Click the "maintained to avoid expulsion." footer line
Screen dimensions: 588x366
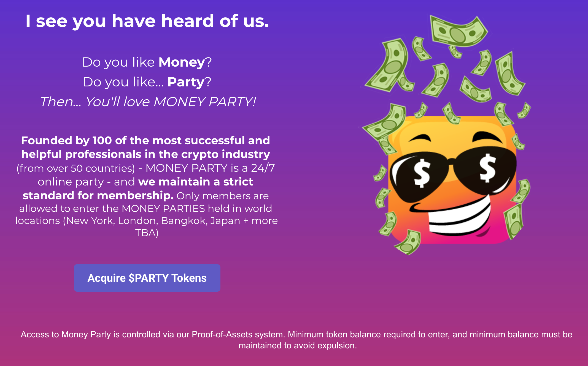(x=298, y=345)
